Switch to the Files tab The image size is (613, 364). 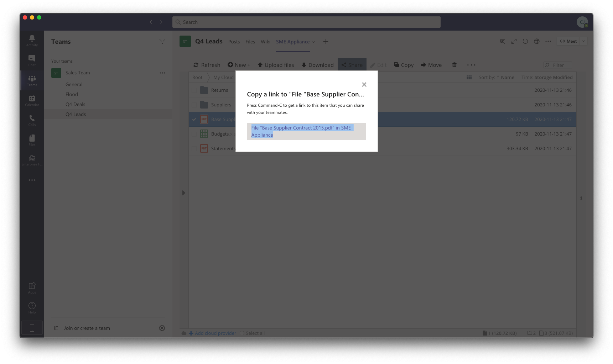point(250,42)
